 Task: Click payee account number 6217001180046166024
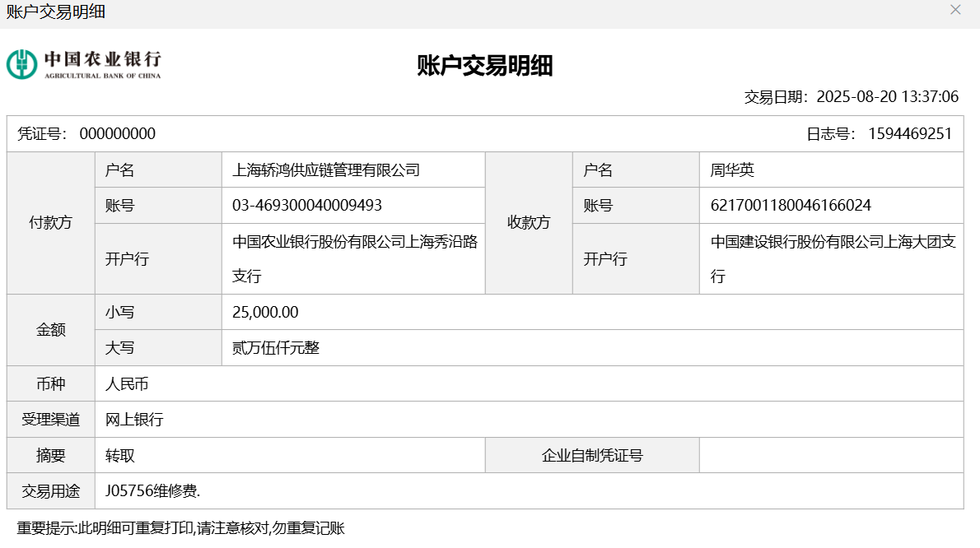[791, 206]
